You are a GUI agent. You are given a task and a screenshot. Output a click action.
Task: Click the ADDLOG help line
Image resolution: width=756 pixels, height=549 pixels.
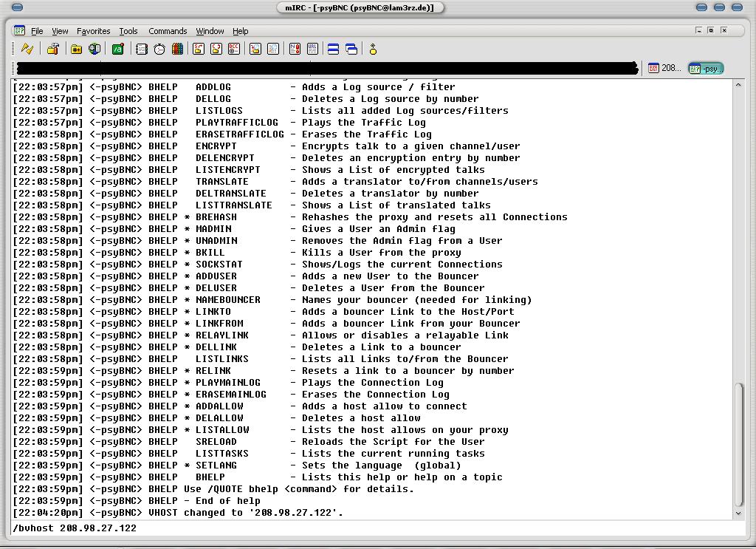234,87
